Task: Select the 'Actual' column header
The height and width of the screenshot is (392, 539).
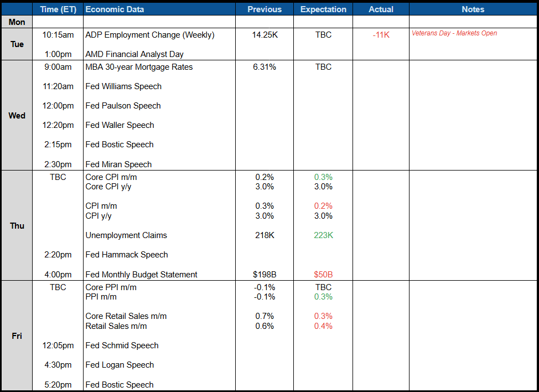Action: coord(381,9)
